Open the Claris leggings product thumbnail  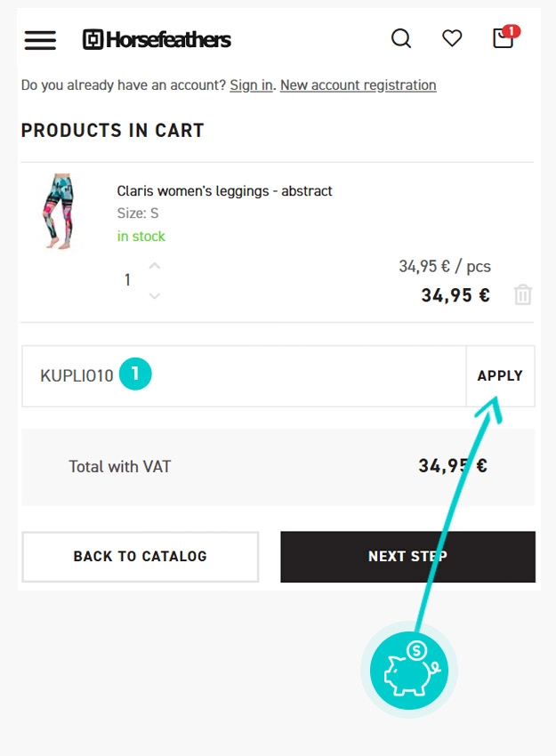click(x=58, y=212)
